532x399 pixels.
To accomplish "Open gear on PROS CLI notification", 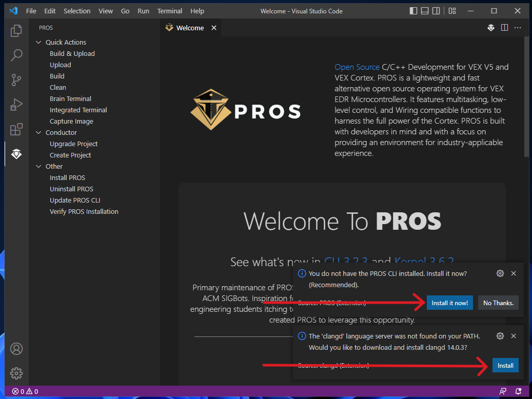I will 500,273.
